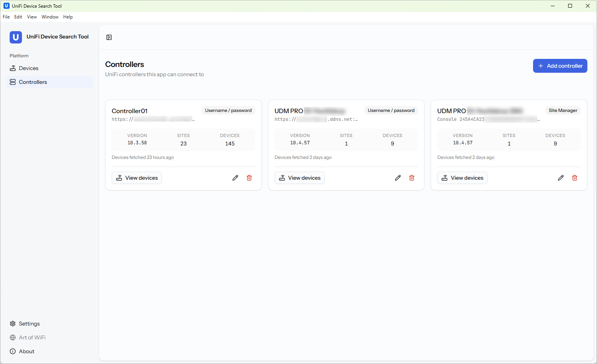The height and width of the screenshot is (364, 597).
Task: Delete Controller01 using the trash icon
Action: point(249,178)
